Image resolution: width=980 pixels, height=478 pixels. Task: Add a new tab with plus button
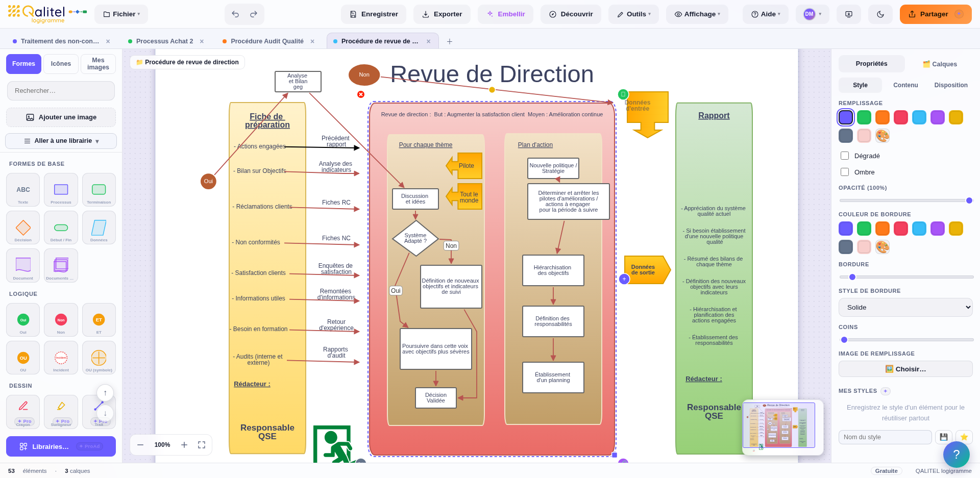coord(450,41)
